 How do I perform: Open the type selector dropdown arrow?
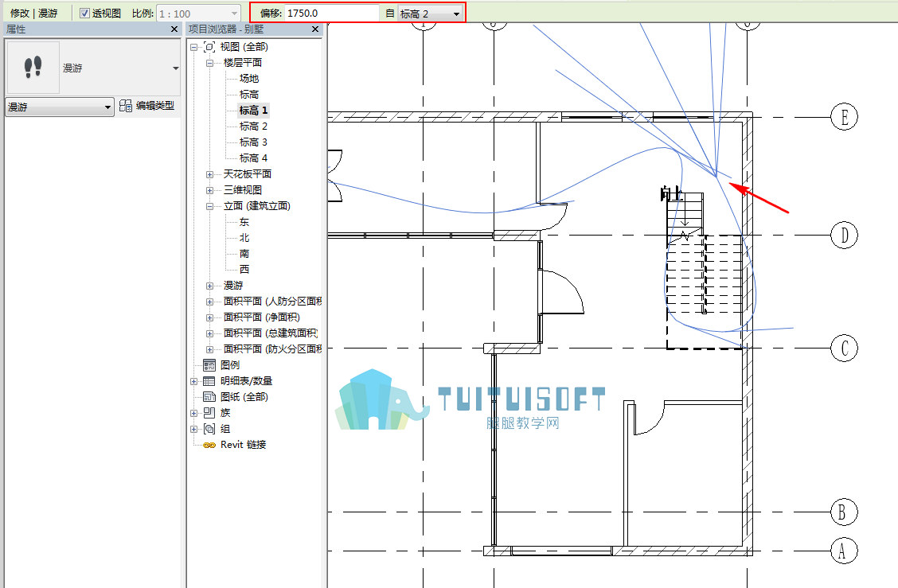click(x=176, y=68)
